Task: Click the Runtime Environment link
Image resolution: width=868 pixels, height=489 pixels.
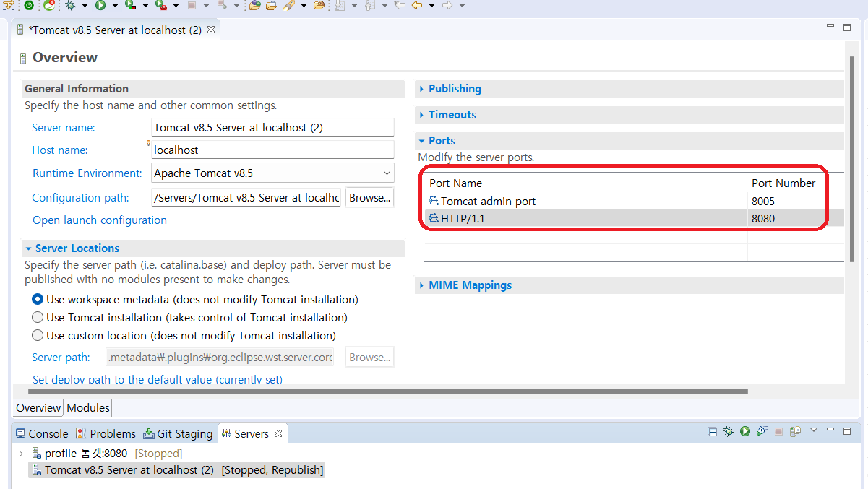Action: [87, 173]
